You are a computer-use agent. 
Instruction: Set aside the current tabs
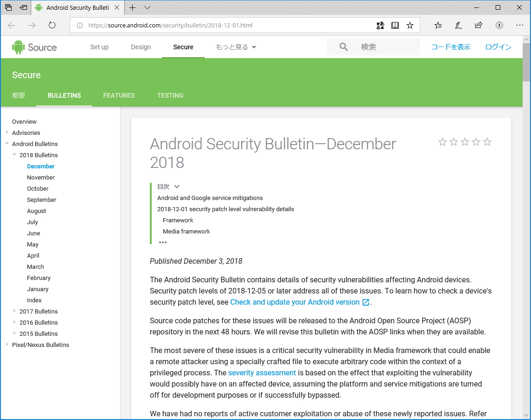coord(23,7)
